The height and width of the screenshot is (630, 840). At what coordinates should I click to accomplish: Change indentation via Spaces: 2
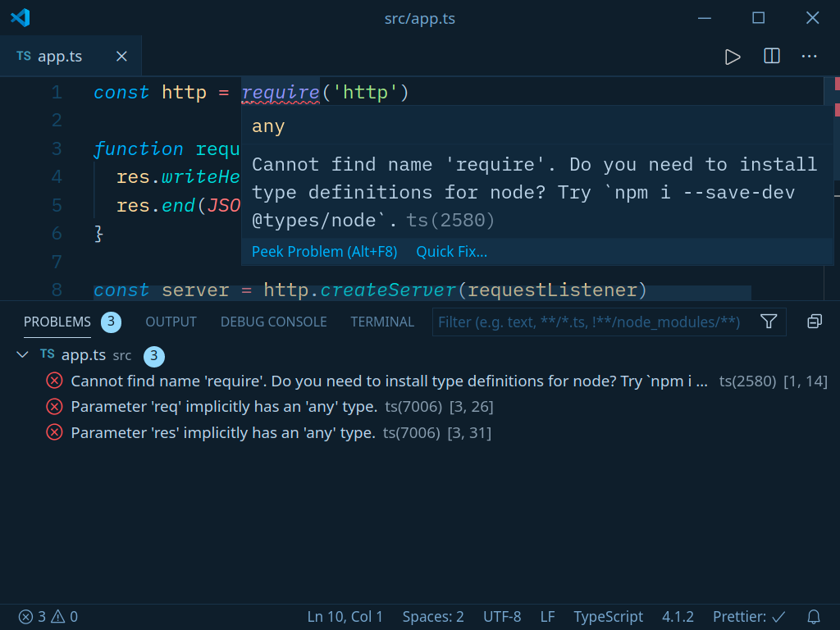433,617
